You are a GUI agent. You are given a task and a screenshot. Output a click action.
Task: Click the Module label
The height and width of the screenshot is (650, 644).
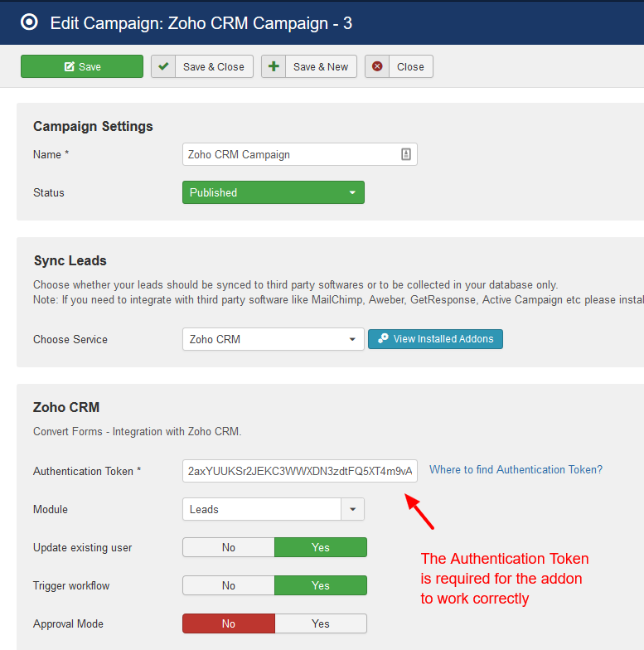51,509
